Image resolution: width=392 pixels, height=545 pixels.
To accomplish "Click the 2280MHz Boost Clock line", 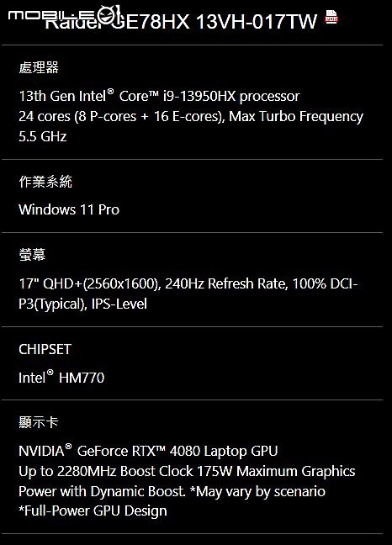I will click(x=187, y=471).
